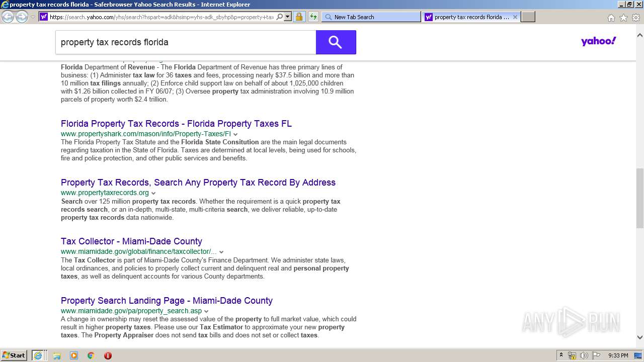Open the Windows Start menu
Image resolution: width=644 pixels, height=362 pixels.
[x=14, y=355]
